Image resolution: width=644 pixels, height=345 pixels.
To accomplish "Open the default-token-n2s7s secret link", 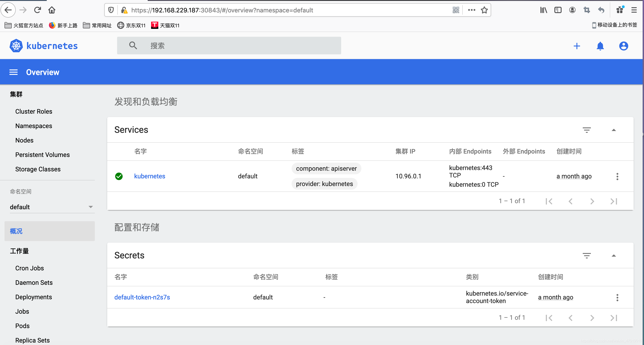I will pos(142,297).
